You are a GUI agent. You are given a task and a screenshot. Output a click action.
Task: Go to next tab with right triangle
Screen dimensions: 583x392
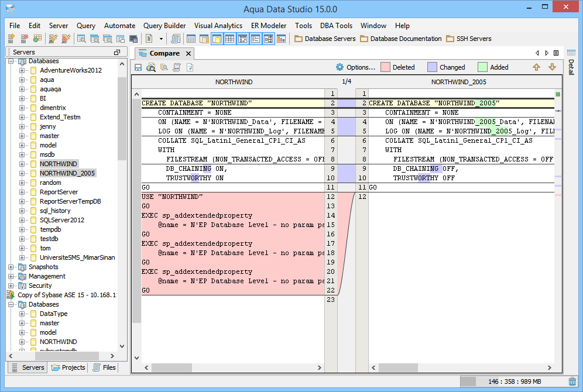[x=547, y=53]
